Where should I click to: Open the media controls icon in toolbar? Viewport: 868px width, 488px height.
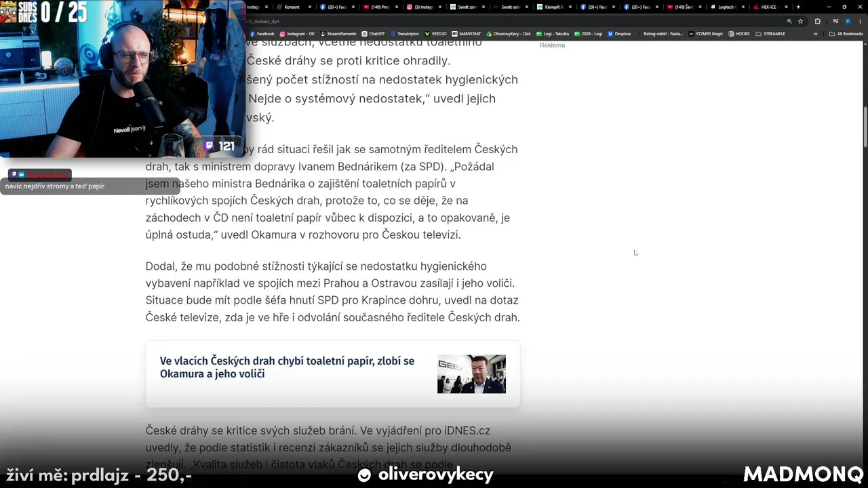[x=835, y=21]
